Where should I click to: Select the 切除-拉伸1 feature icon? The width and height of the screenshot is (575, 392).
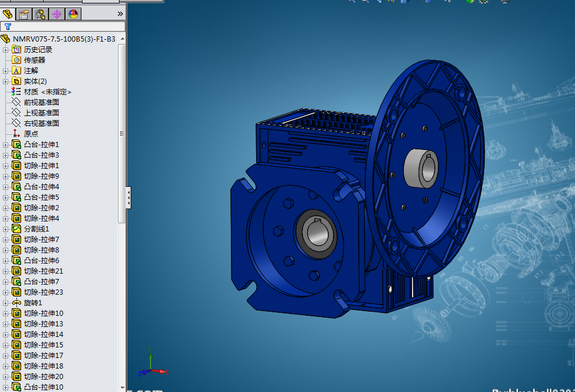16,165
